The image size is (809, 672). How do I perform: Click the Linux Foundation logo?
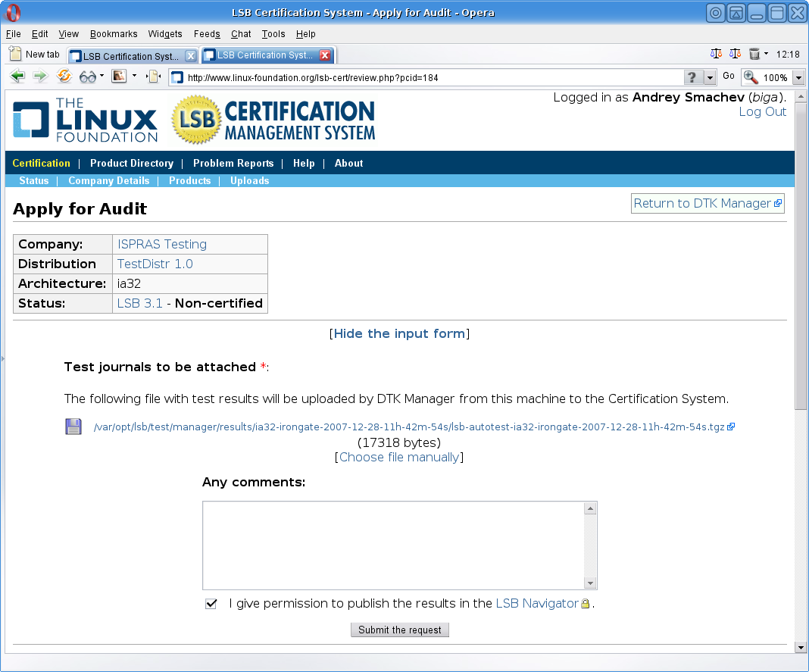(x=85, y=120)
